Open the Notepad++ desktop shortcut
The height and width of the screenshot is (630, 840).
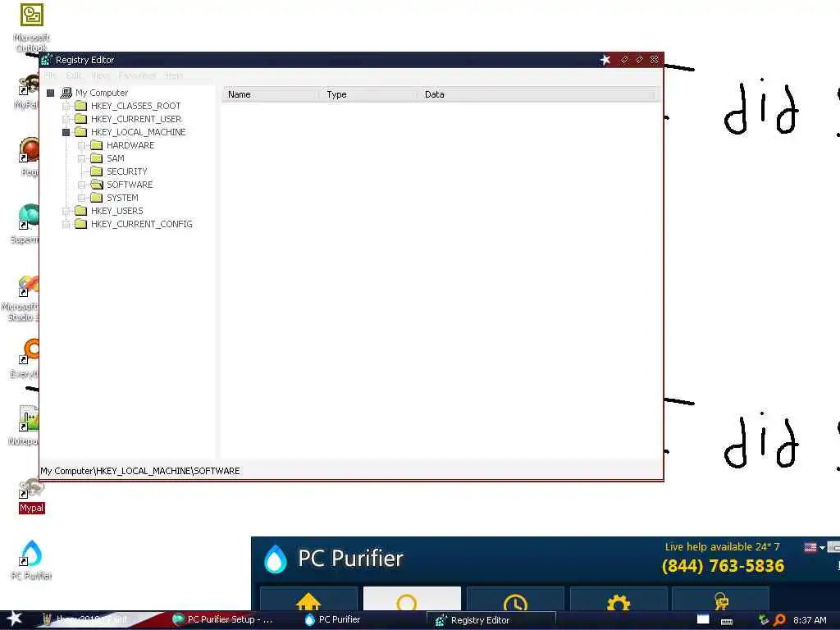29,418
